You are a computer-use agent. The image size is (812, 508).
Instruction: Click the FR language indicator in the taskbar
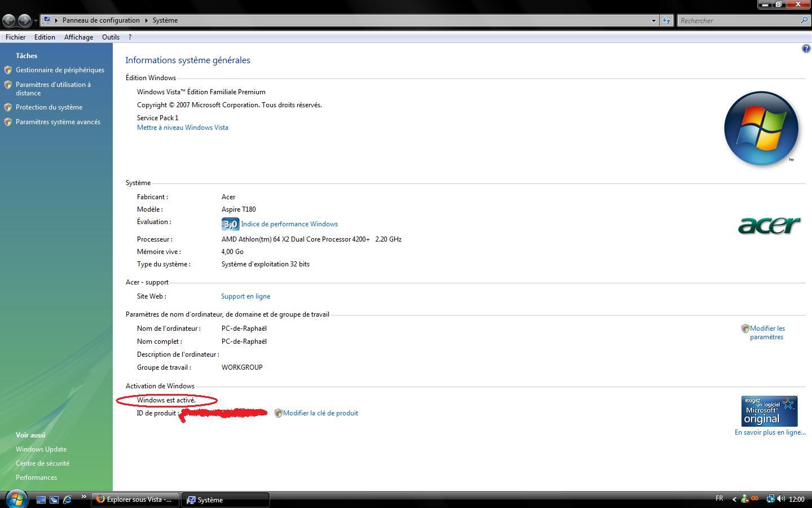point(719,498)
